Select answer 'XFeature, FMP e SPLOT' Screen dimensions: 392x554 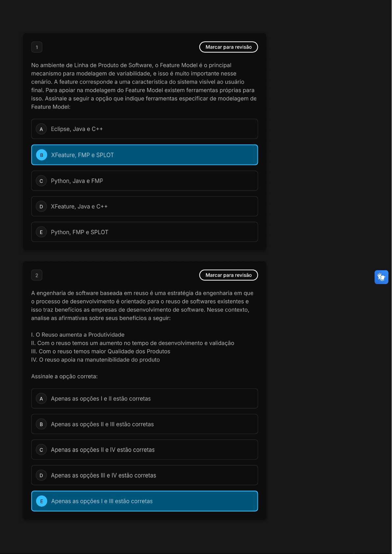[144, 155]
